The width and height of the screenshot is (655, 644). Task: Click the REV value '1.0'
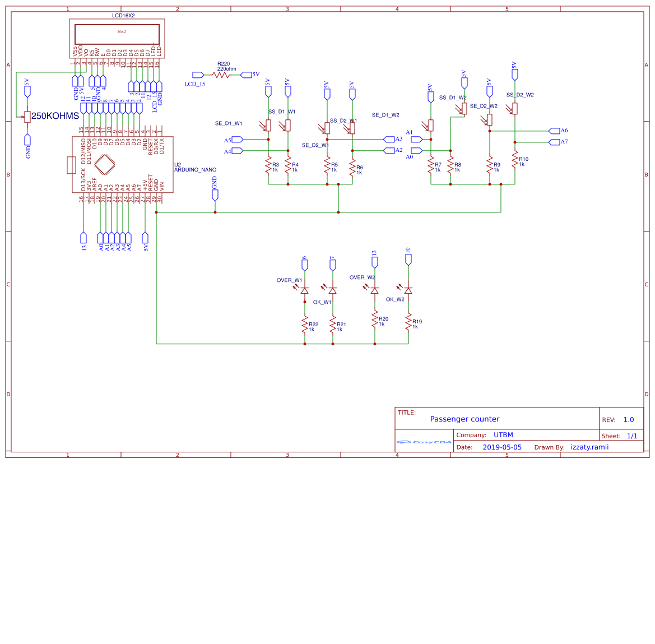[x=629, y=420]
